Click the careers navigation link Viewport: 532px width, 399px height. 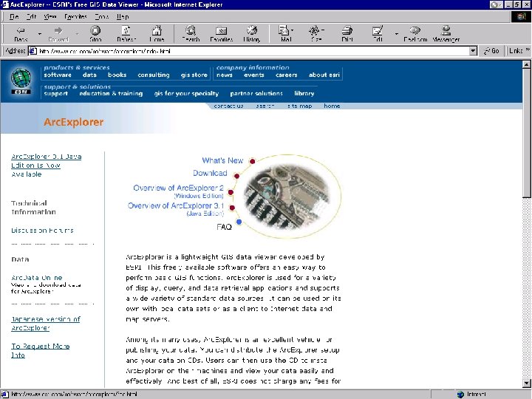click(286, 75)
